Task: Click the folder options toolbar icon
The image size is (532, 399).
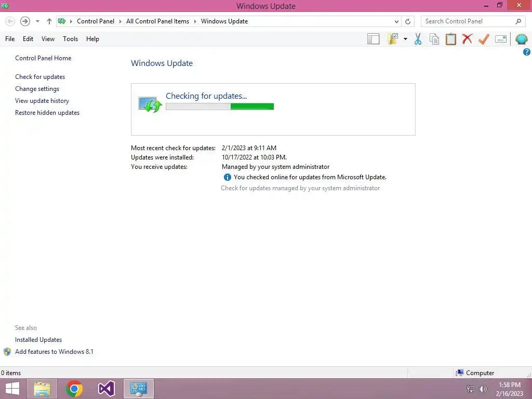Action: [x=393, y=39]
